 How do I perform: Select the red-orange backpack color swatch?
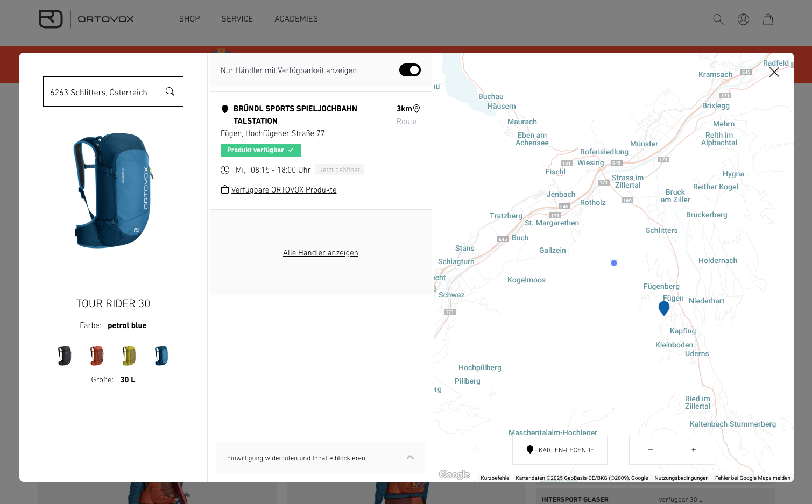click(97, 356)
